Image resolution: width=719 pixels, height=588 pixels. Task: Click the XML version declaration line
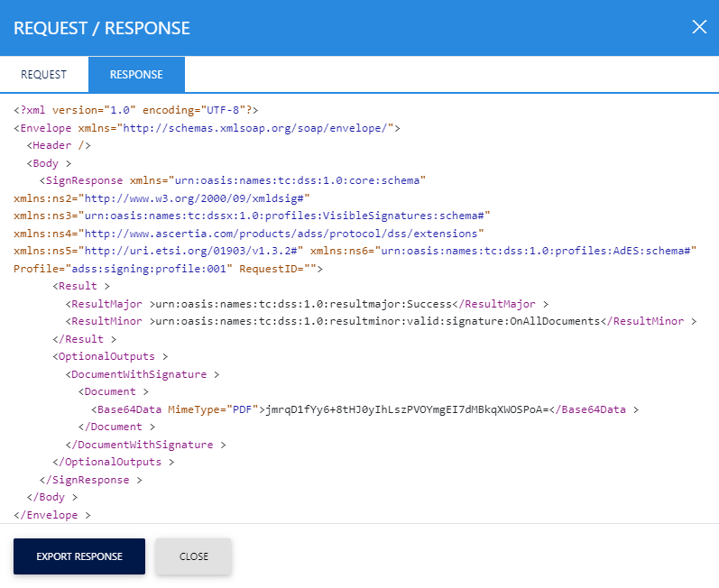click(x=136, y=110)
